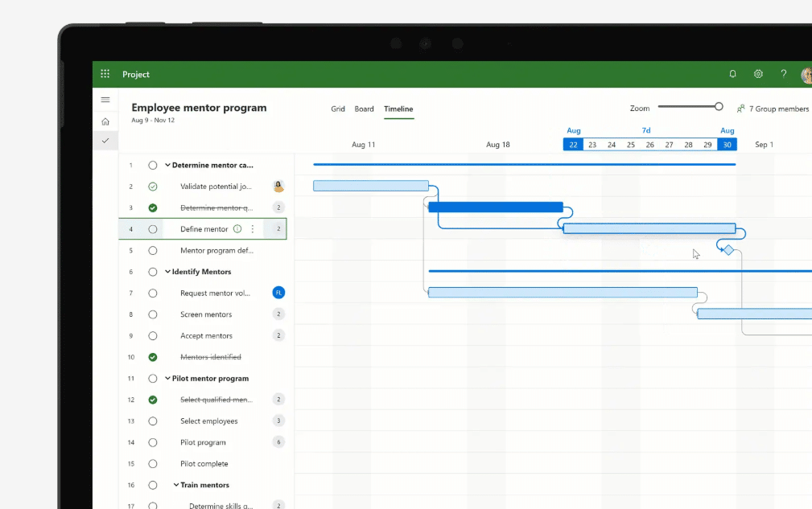The image size is (812, 509).
Task: Open the info icon beside Define mentor
Action: (x=239, y=228)
